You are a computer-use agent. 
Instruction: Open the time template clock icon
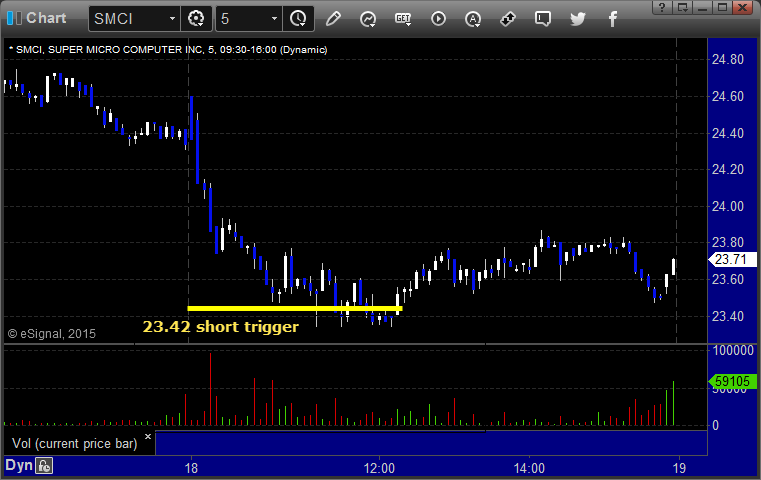click(298, 19)
